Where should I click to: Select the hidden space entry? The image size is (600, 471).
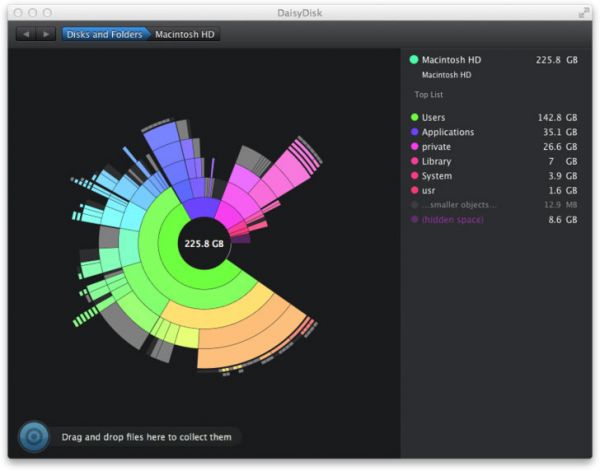[493, 219]
